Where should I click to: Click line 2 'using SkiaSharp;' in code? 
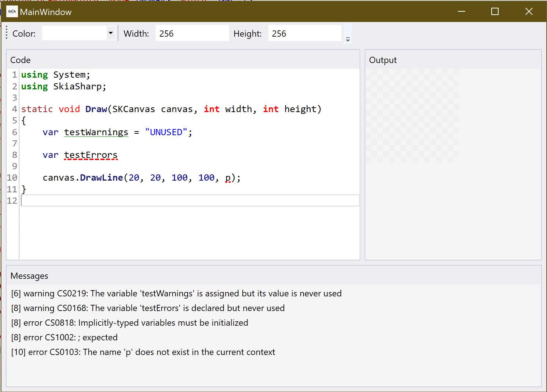(63, 86)
